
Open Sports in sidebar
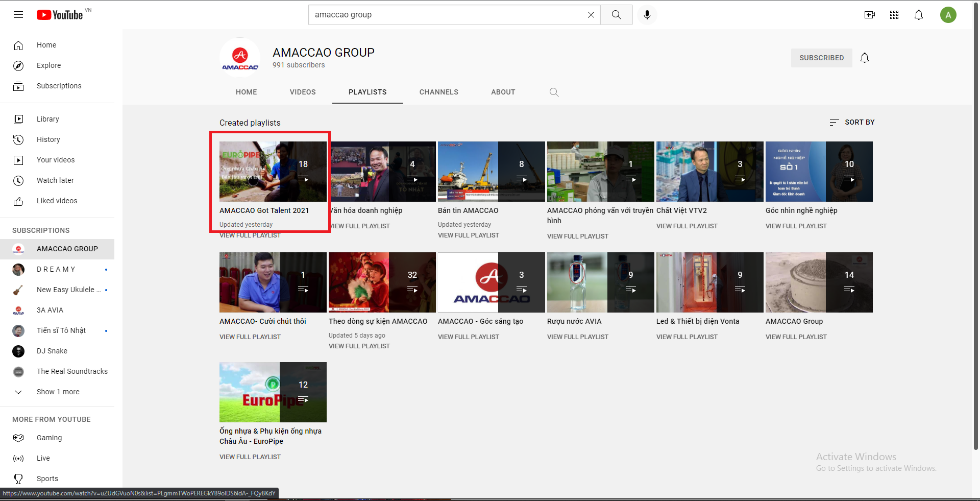coord(57,479)
